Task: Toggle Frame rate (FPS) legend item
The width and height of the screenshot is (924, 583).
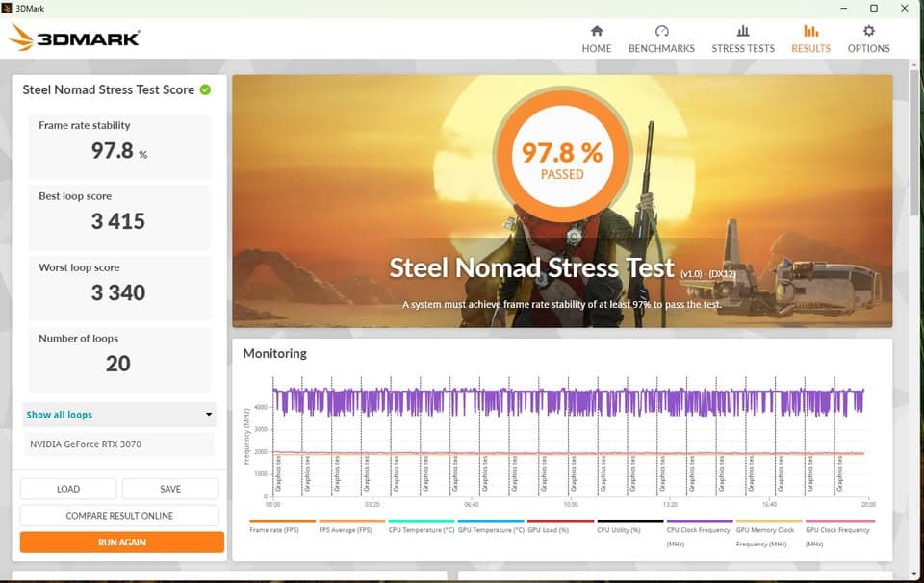Action: [x=282, y=526]
